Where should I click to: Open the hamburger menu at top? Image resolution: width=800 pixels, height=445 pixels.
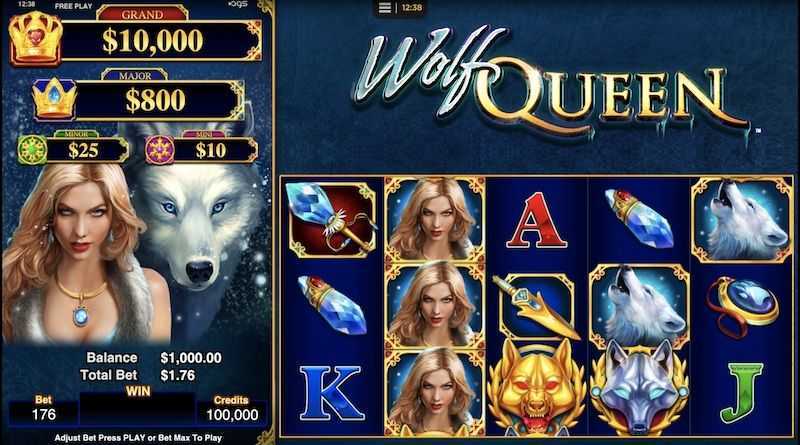click(385, 8)
